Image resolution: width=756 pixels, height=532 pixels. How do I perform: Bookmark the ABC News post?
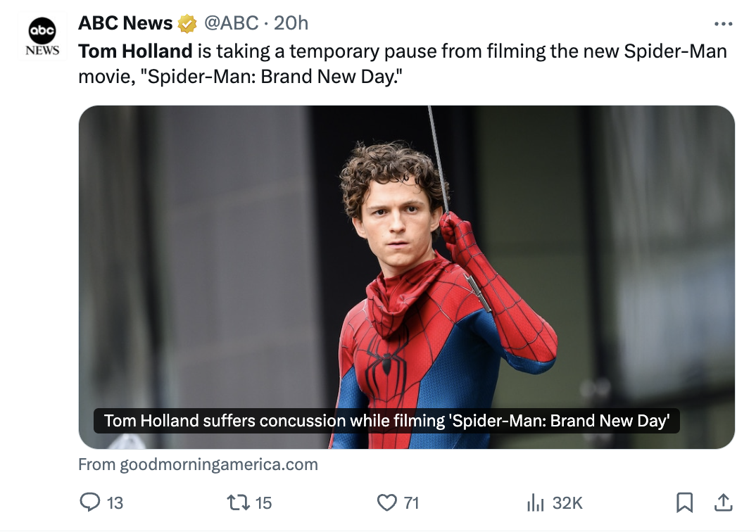click(x=684, y=502)
